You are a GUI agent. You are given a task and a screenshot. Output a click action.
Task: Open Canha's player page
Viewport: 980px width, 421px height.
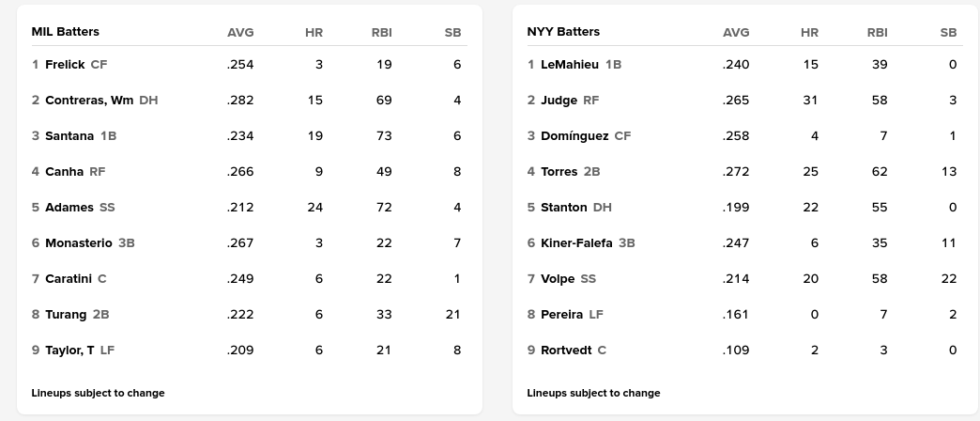(x=64, y=172)
